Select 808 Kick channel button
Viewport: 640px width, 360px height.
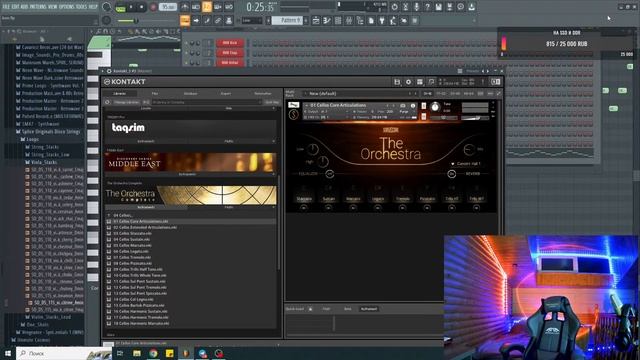(230, 43)
